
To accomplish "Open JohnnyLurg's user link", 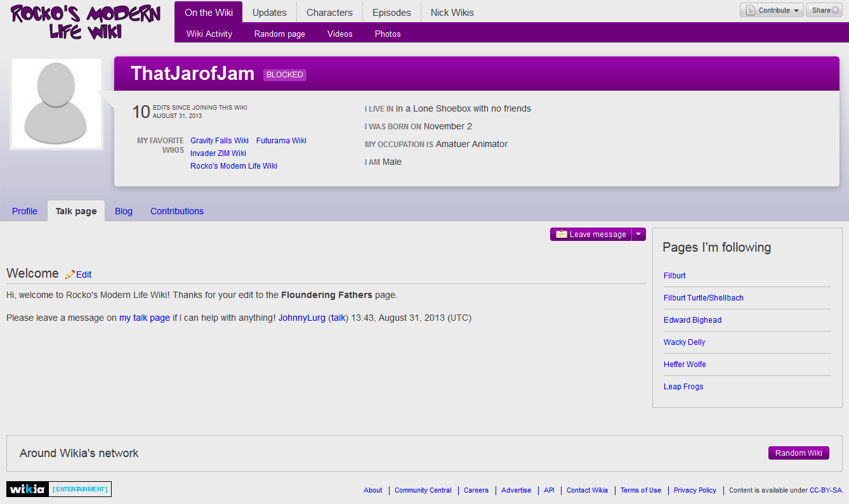I will pyautogui.click(x=302, y=318).
